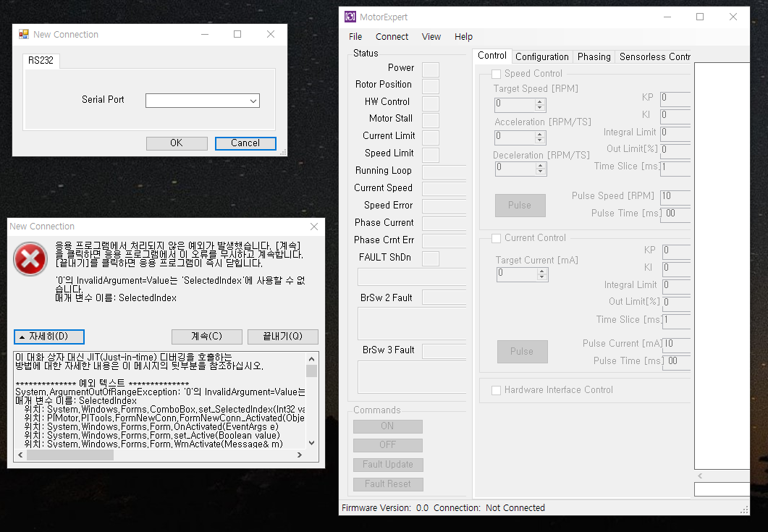Click the Pulse button under Speed Control
The height and width of the screenshot is (532, 768).
(520, 206)
